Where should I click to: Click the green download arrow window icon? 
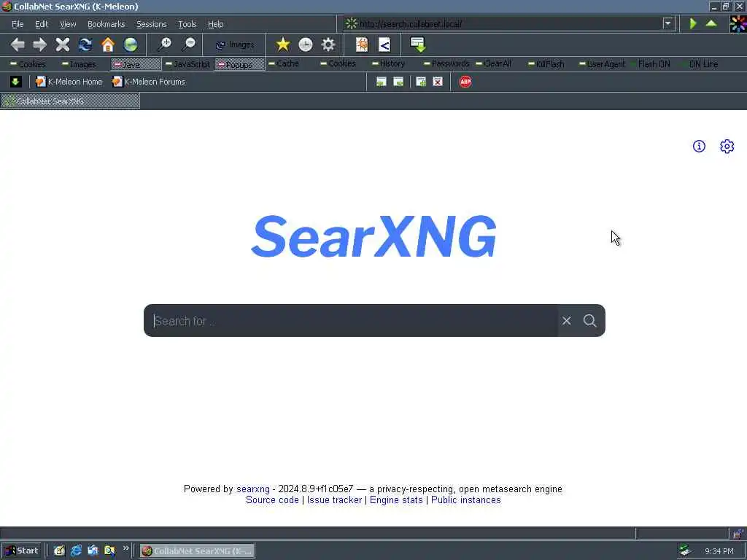coord(418,44)
